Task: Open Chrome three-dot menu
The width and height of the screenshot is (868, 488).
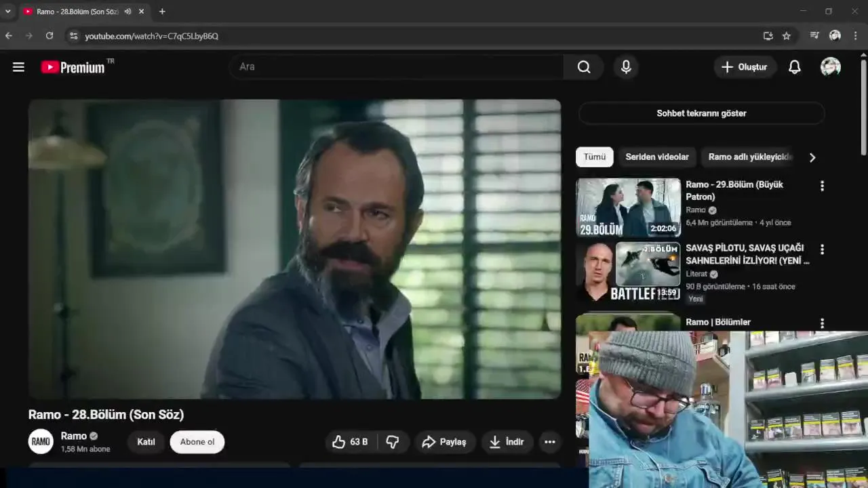Action: click(856, 36)
